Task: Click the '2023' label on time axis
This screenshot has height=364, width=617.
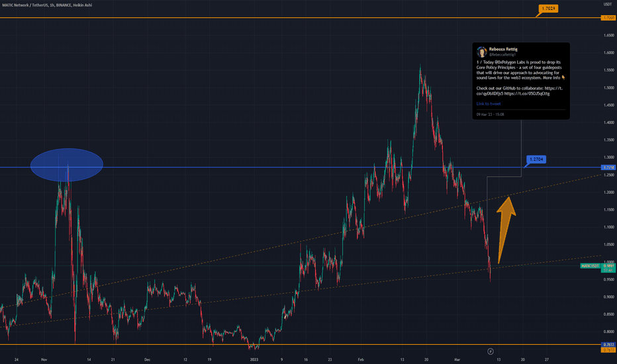Action: (254, 359)
